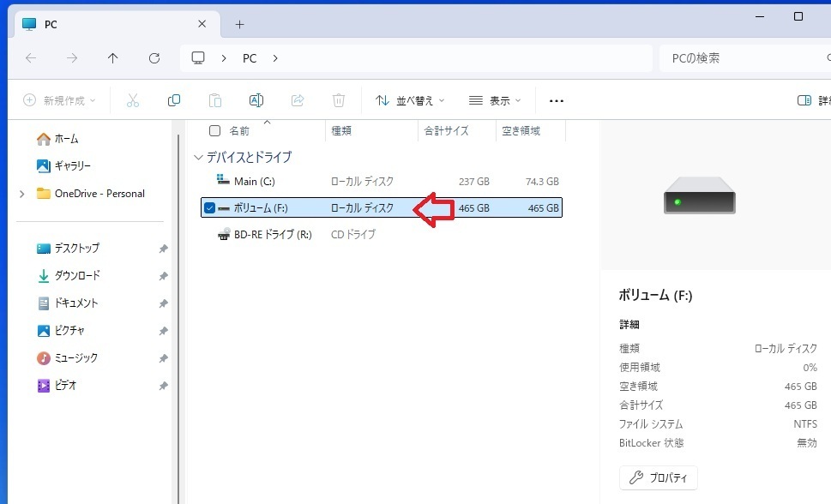Expand the OneDrive - Personal tree node
The image size is (831, 504).
pyautogui.click(x=21, y=194)
